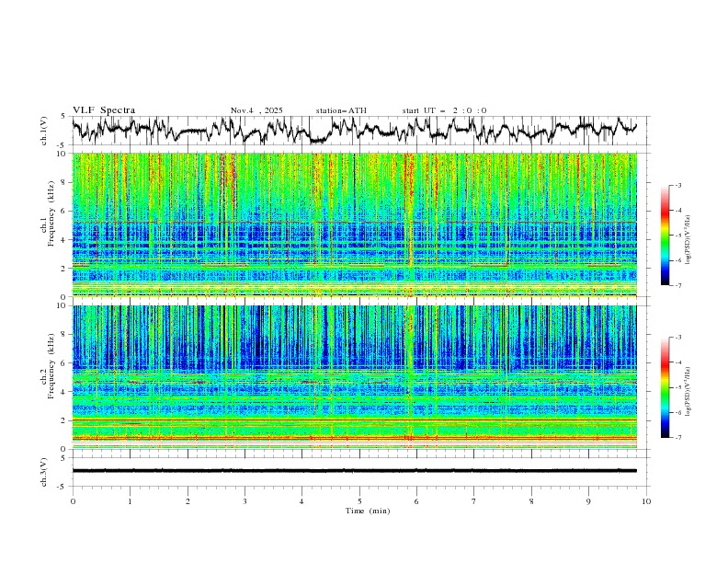728x563 pixels.
Task: Click tick label "9" on the Time axis
Action: coord(588,501)
